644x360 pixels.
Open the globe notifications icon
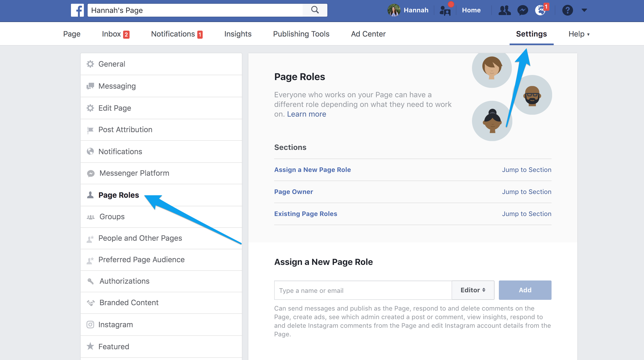pos(540,10)
